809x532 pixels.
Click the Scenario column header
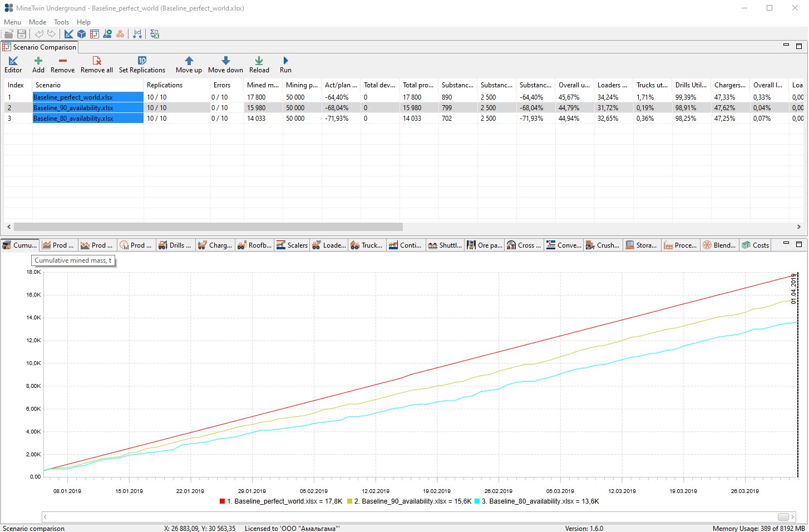pyautogui.click(x=48, y=85)
